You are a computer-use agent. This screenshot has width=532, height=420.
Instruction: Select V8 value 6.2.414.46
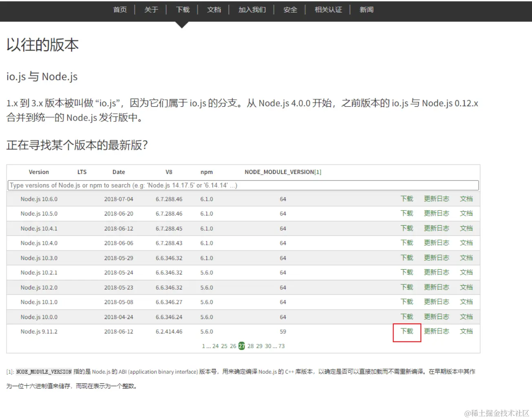(x=169, y=332)
